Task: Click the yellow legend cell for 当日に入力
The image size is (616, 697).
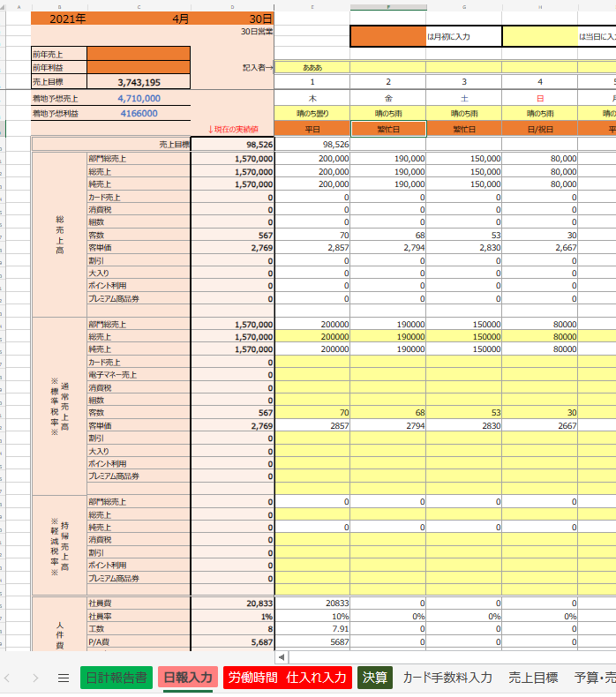Action: coord(539,36)
